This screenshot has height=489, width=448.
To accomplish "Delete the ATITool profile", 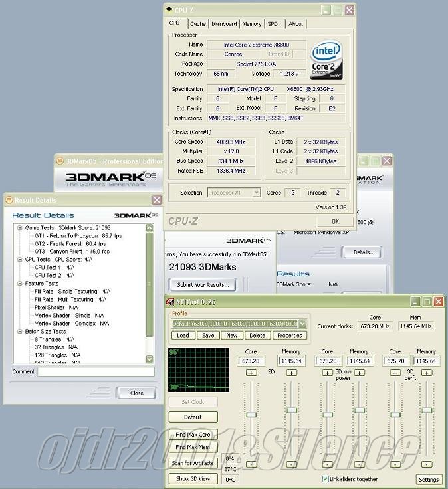I will click(257, 336).
